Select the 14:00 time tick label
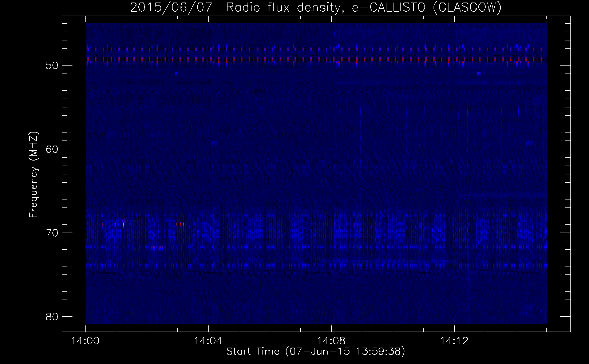589x364 pixels. point(86,341)
